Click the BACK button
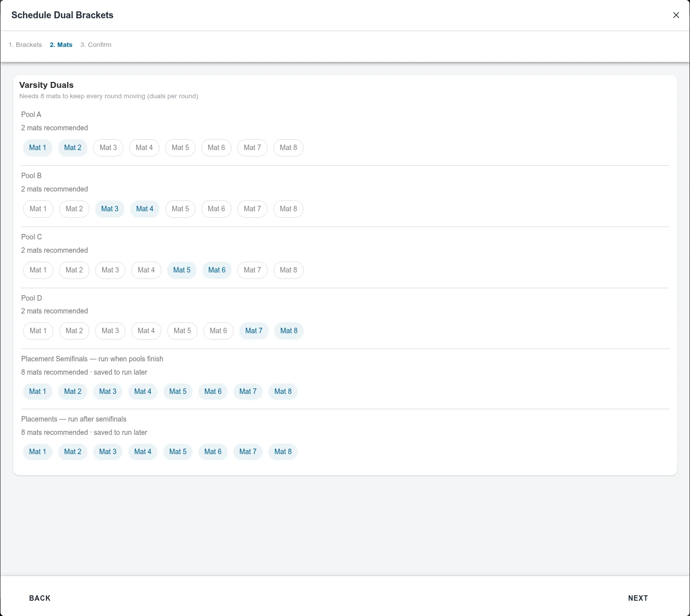 pyautogui.click(x=40, y=598)
